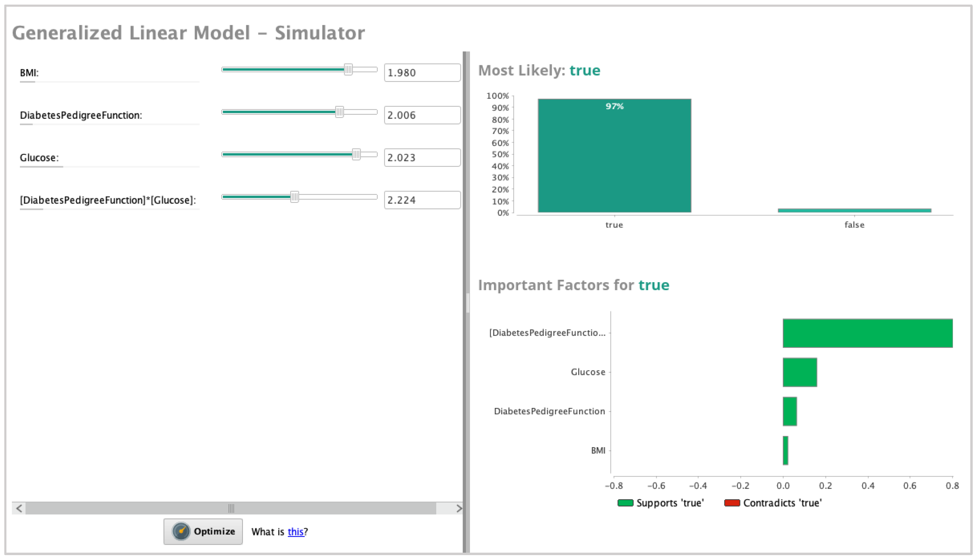Viewport: 977px width, 560px height.
Task: Click the DiabetesPedigreeFunction value field 2.006
Action: pyautogui.click(x=422, y=115)
